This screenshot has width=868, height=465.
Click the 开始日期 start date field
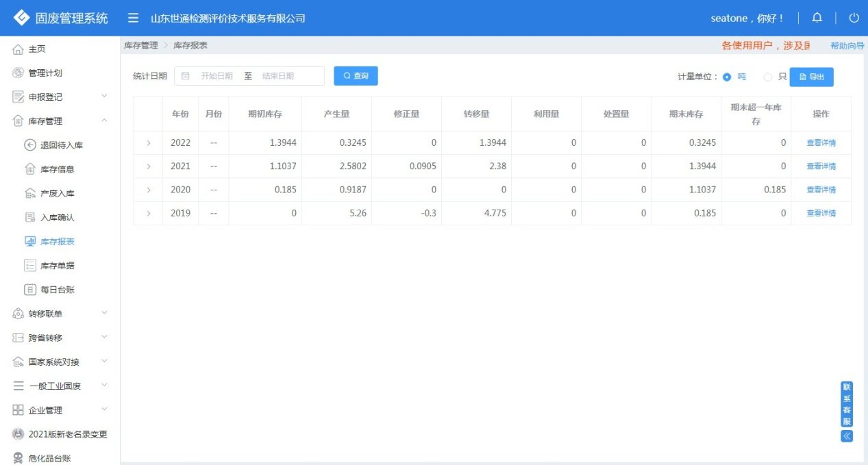(216, 76)
